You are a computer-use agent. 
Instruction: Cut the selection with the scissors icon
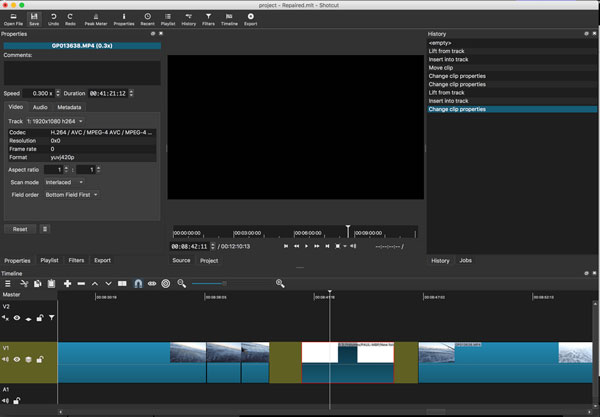(24, 283)
